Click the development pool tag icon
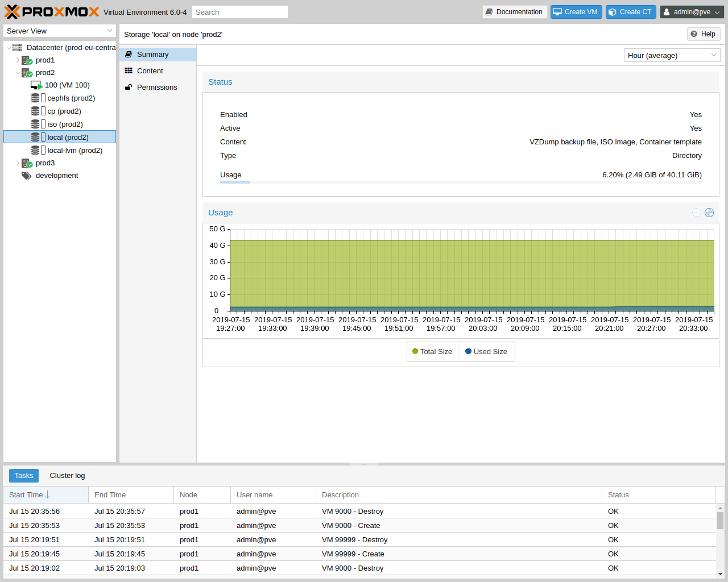The height and width of the screenshot is (582, 728). (x=27, y=176)
